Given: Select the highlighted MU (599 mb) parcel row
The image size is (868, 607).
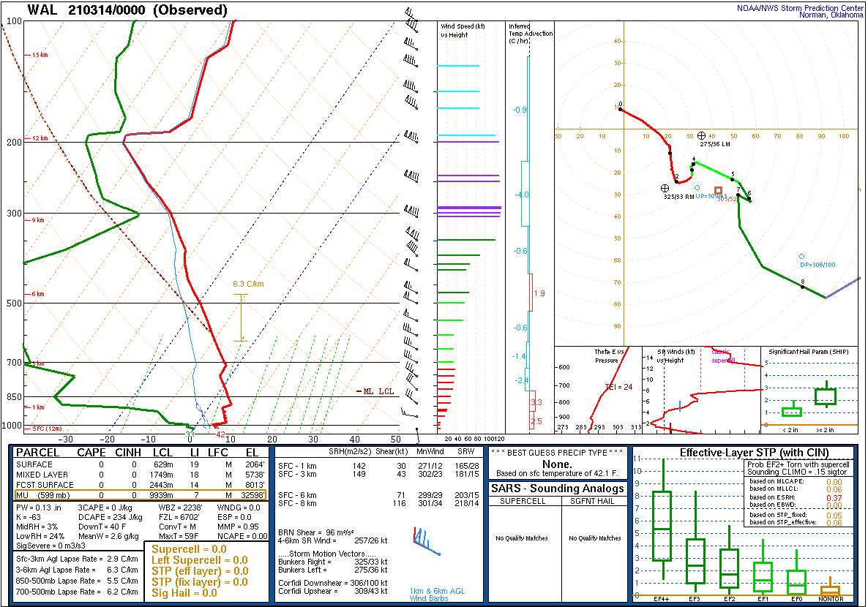Looking at the screenshot, I should [140, 495].
